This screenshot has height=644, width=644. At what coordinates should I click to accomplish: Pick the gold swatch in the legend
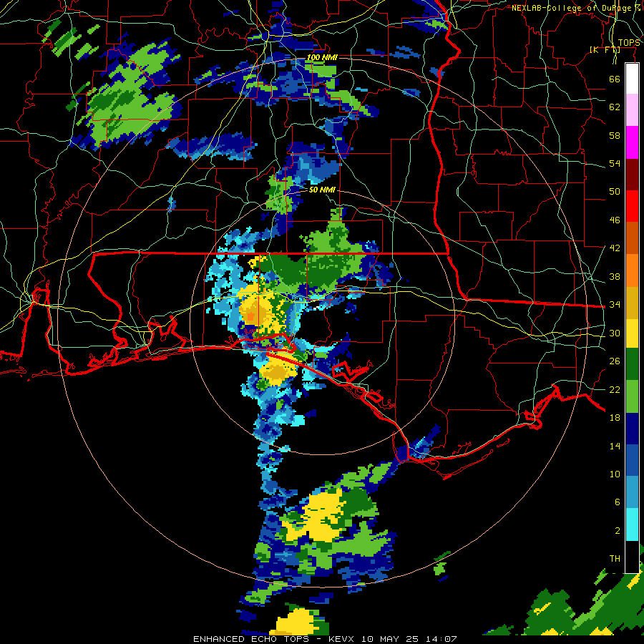[x=632, y=302]
